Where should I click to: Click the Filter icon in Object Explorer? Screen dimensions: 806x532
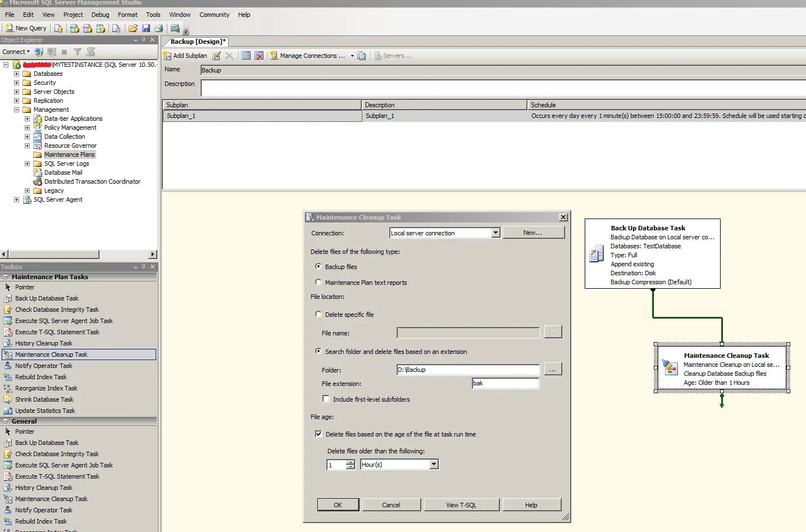coord(78,52)
